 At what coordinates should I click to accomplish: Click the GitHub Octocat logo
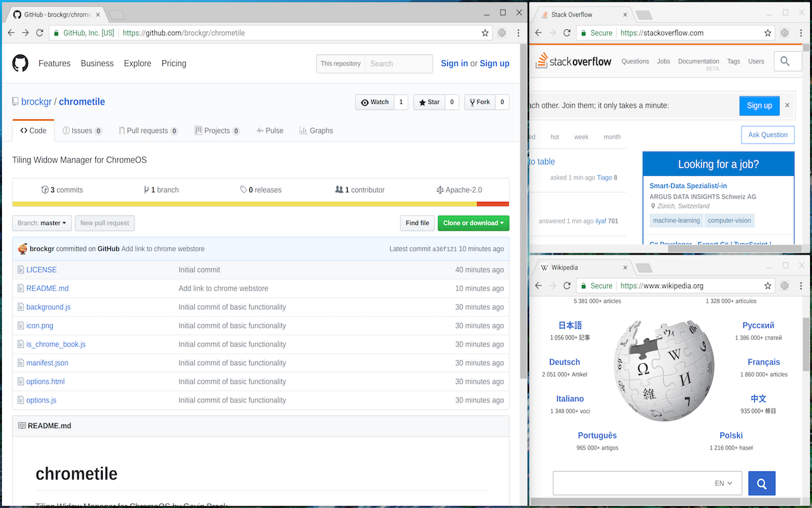point(20,63)
